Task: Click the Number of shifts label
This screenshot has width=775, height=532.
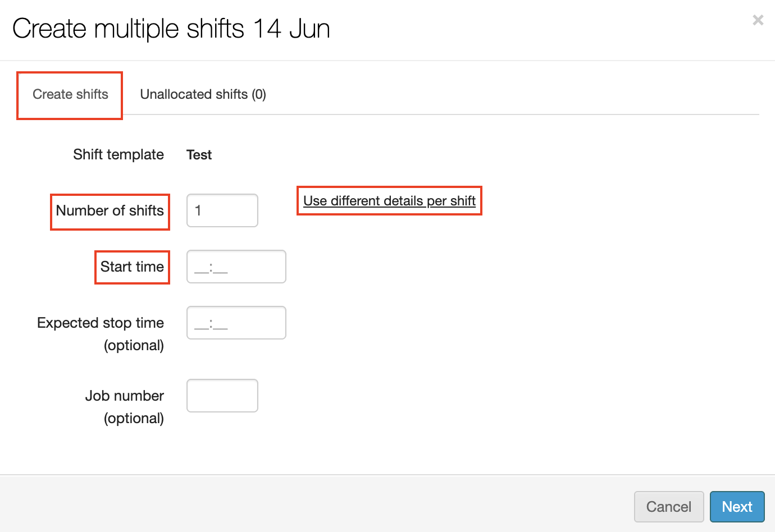Action: 110,210
